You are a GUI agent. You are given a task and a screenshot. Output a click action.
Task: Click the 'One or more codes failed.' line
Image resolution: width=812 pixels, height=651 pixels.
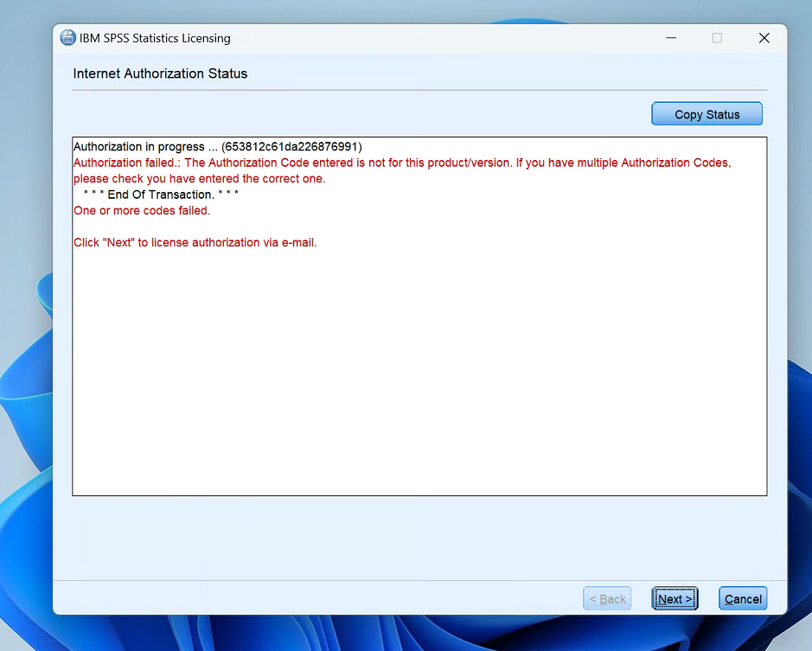coord(142,211)
